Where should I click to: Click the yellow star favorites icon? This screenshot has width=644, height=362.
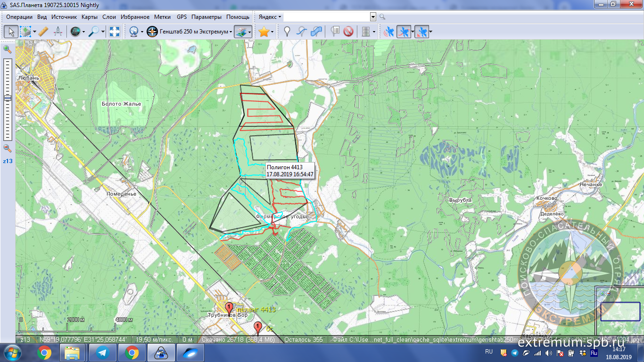[264, 32]
